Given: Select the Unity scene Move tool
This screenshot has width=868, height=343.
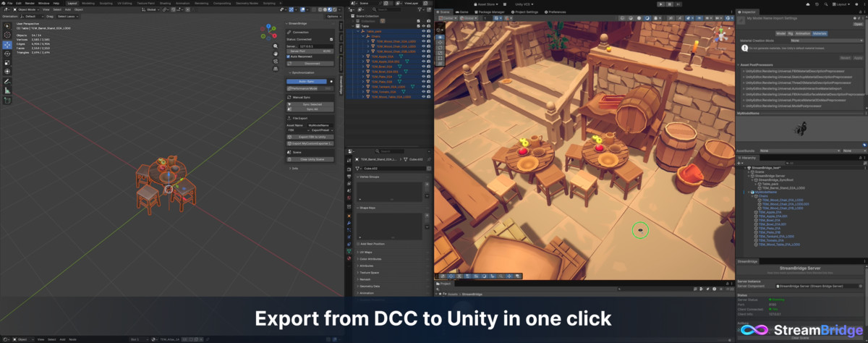Looking at the screenshot, I should coord(441,43).
